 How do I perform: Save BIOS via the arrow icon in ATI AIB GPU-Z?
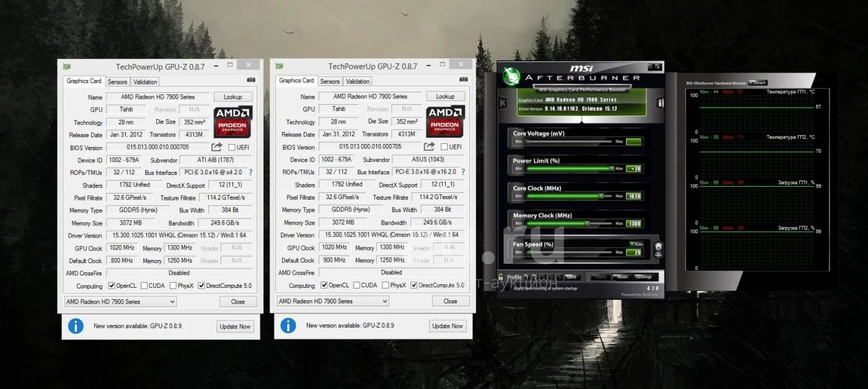tap(216, 147)
